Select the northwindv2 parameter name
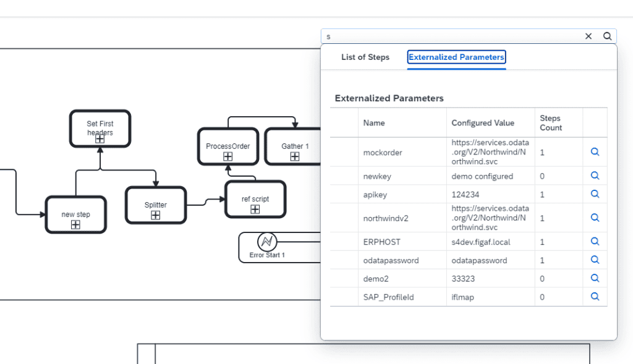The width and height of the screenshot is (633, 364). pyautogui.click(x=386, y=218)
